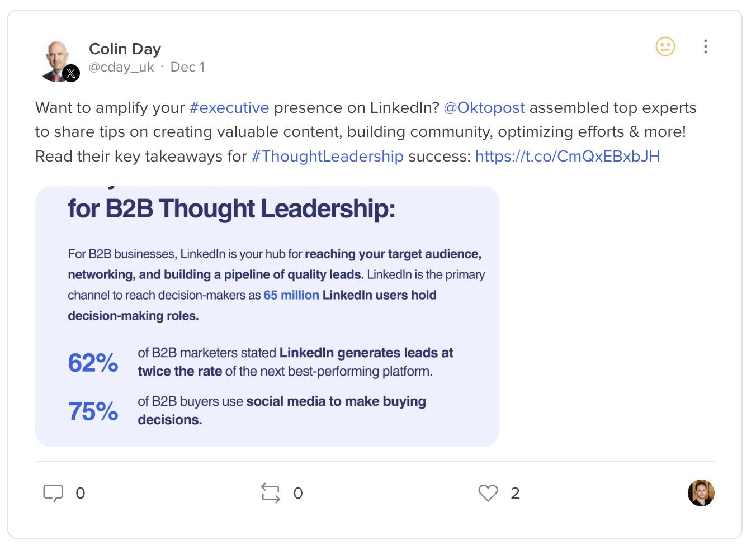This screenshot has height=550, width=756.
Task: Like the post with heart icon
Action: [x=488, y=493]
